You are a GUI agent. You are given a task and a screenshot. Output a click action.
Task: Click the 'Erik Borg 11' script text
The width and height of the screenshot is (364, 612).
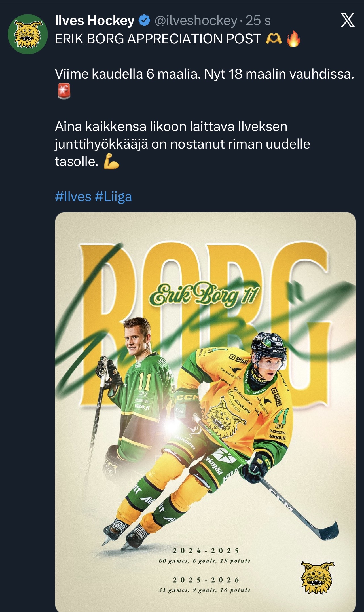pos(204,295)
